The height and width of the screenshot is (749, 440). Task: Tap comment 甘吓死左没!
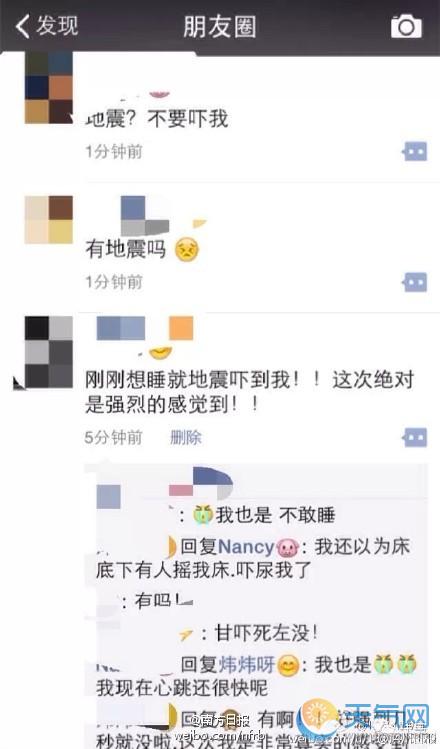[x=266, y=634]
